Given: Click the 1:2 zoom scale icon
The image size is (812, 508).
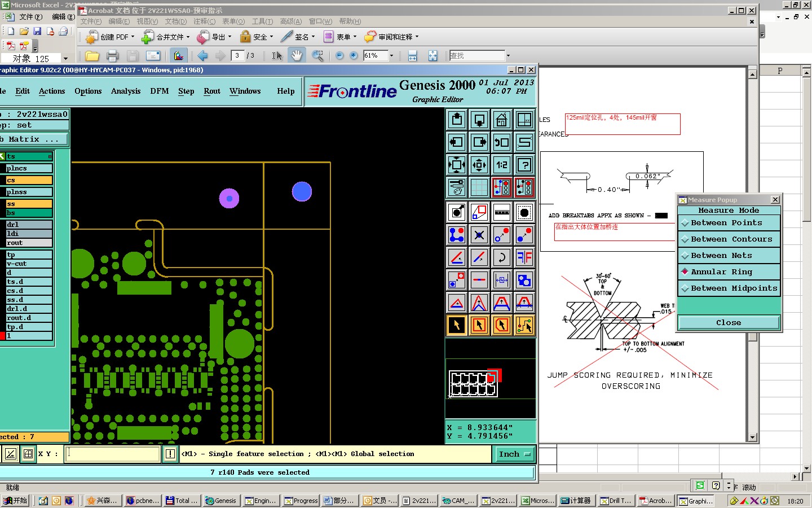Looking at the screenshot, I should pos(502,165).
